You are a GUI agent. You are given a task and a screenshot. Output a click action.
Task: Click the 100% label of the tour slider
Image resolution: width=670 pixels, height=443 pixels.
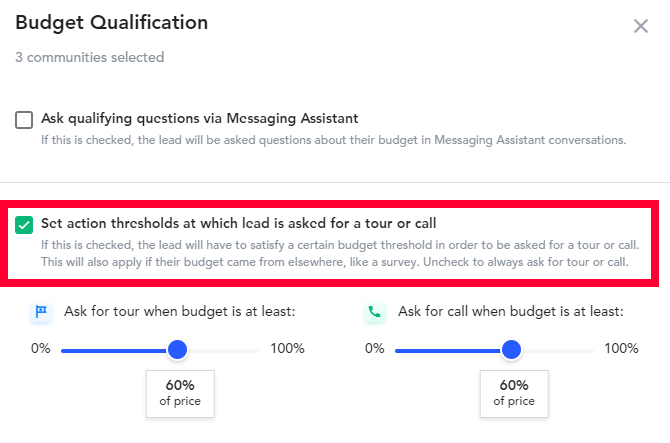point(287,349)
